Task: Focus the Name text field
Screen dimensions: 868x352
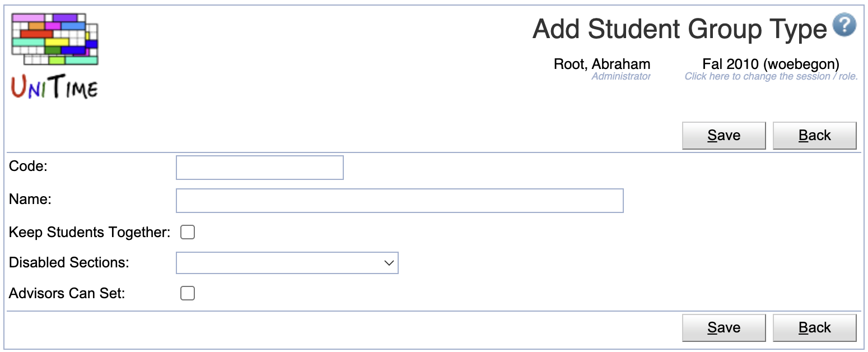Action: pos(400,201)
